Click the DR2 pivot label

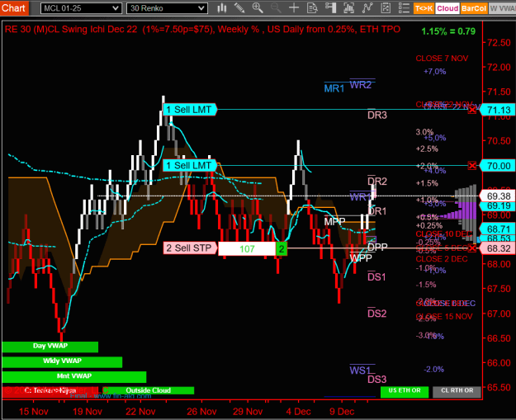[x=377, y=182]
